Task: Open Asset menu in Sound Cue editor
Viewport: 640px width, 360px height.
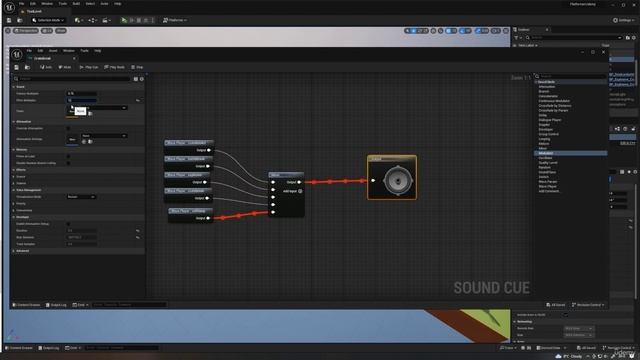Action: 53,51
